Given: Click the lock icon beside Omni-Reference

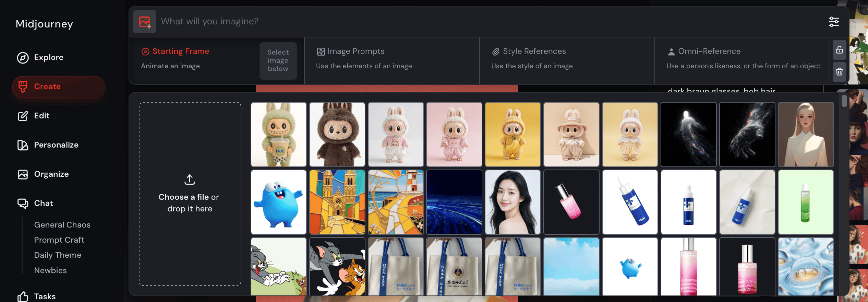Looking at the screenshot, I should tap(839, 50).
